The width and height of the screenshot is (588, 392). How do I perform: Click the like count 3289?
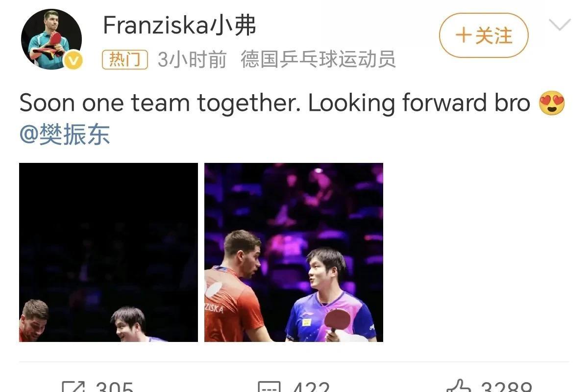pos(506,387)
